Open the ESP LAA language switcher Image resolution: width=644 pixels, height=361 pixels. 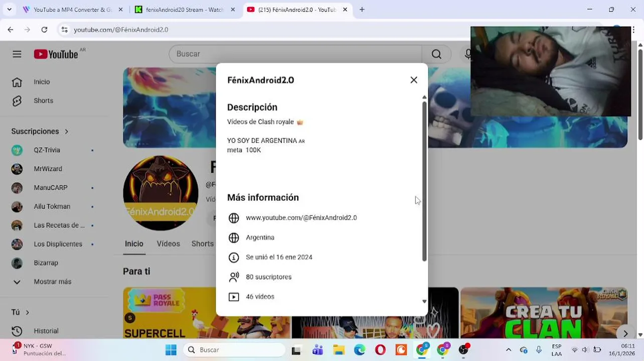pyautogui.click(x=556, y=350)
